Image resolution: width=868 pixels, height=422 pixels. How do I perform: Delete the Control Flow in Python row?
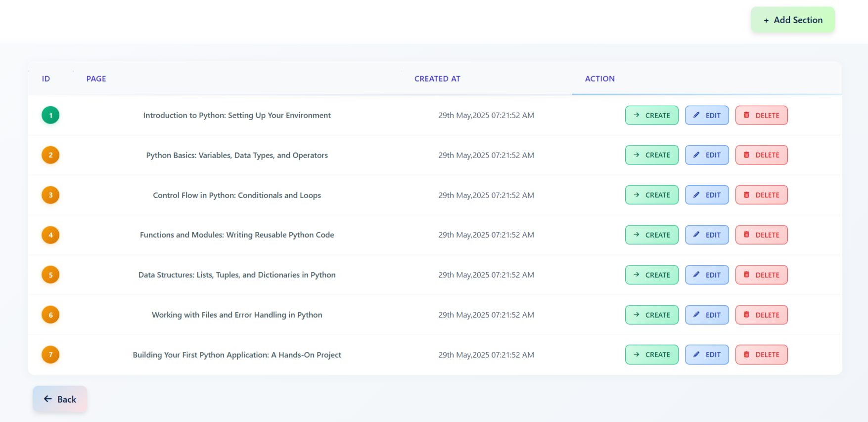[x=761, y=195]
